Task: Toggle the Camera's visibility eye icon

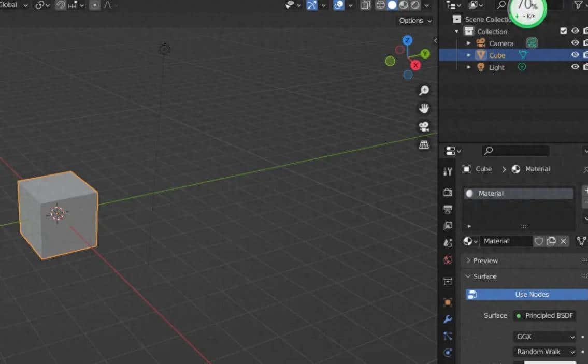Action: pyautogui.click(x=575, y=43)
